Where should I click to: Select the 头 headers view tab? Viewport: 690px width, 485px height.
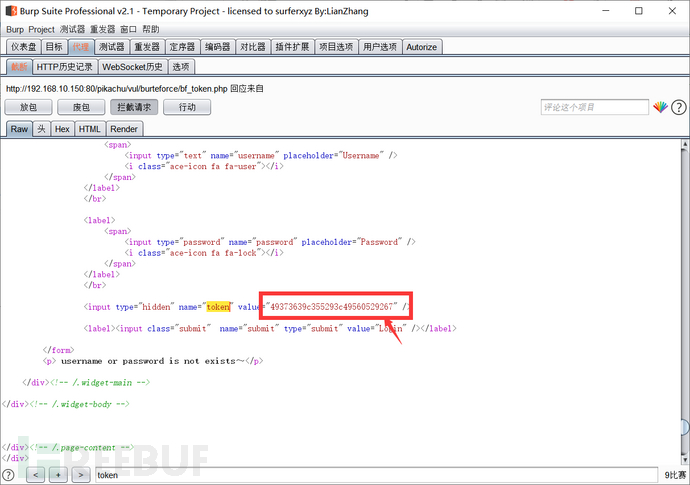[41, 129]
